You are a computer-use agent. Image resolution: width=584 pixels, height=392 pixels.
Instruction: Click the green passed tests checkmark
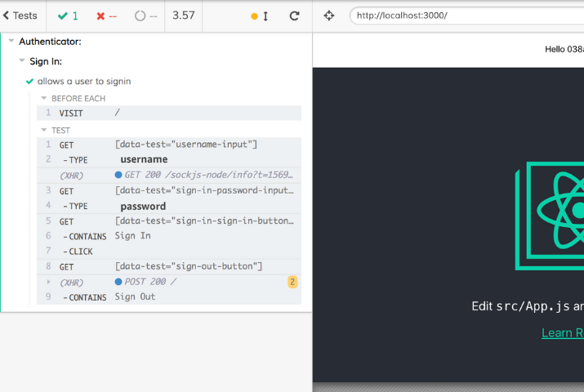(x=63, y=16)
